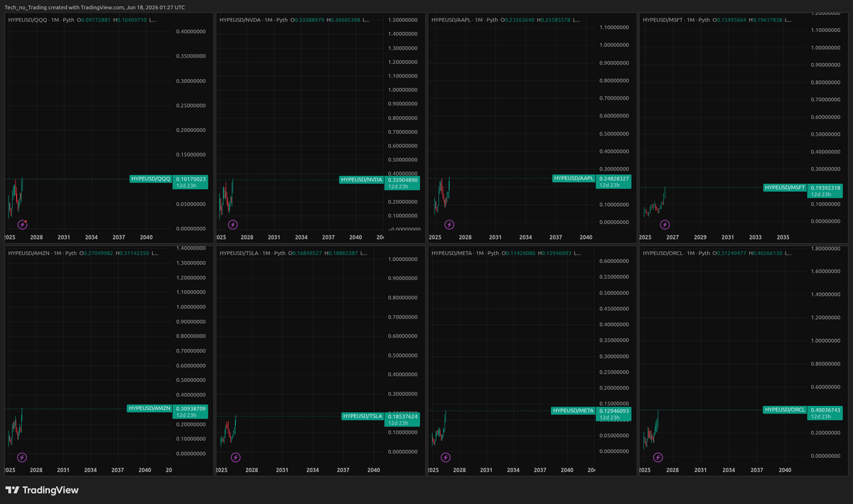Viewport: 853px width, 504px height.
Task: Click the high value 0.36605398 in NVDA header
Action: 345,20
